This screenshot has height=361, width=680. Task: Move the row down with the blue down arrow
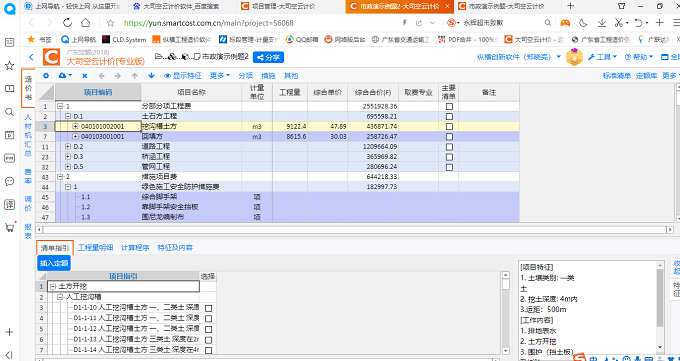tap(151, 75)
